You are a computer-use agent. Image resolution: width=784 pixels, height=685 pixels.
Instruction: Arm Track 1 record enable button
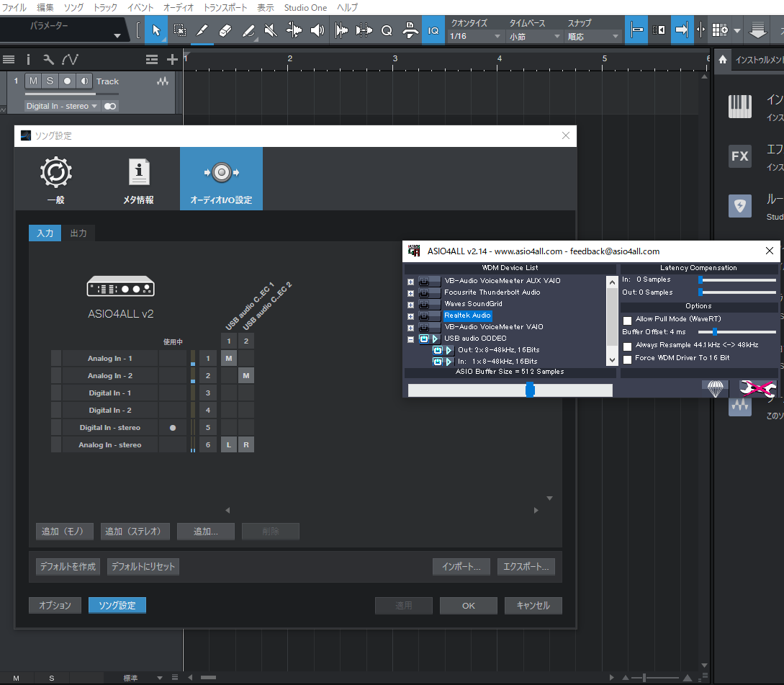click(x=67, y=81)
